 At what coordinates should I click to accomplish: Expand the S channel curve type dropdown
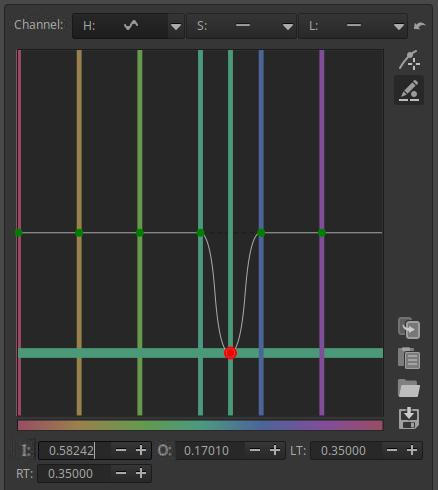(x=288, y=26)
